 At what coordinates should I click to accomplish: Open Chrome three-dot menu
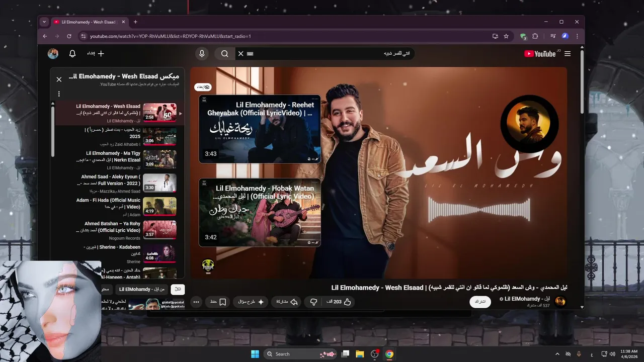pos(577,36)
